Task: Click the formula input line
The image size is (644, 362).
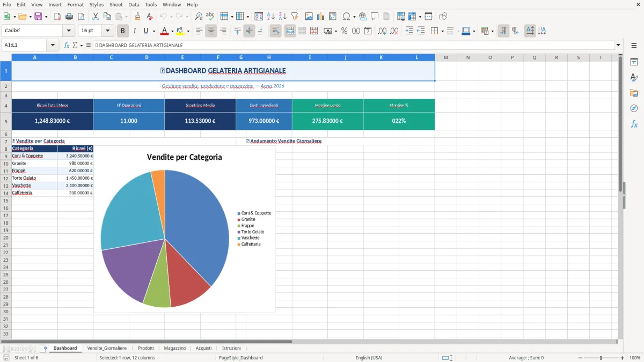Action: point(353,45)
